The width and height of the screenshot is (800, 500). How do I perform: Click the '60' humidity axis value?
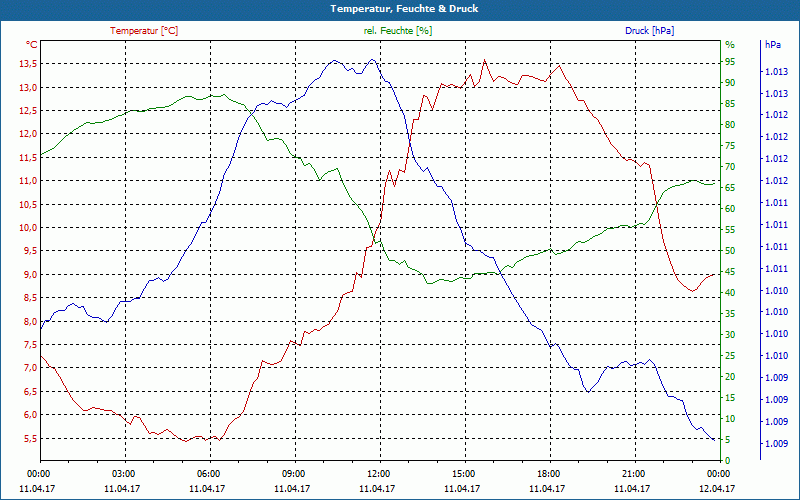tap(730, 209)
